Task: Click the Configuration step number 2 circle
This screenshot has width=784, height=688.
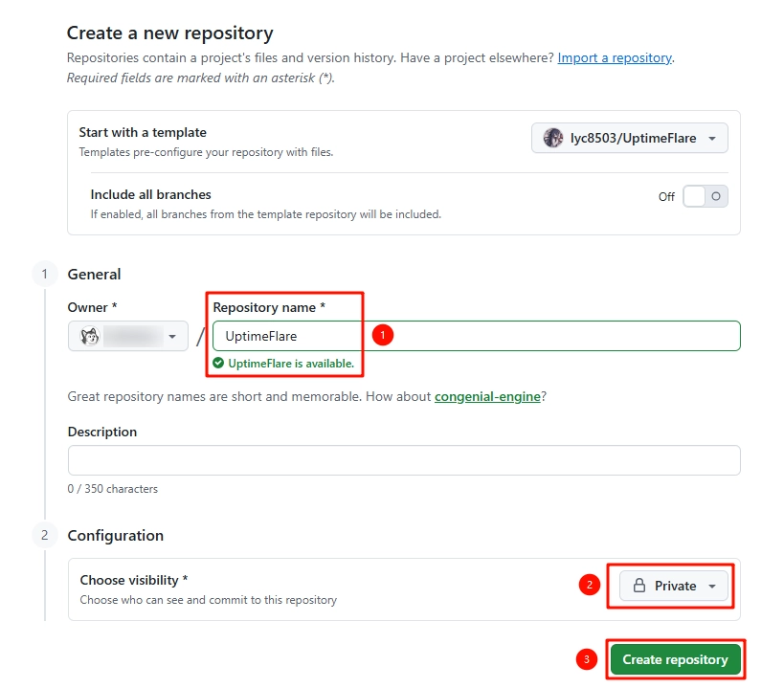Action: 44,535
